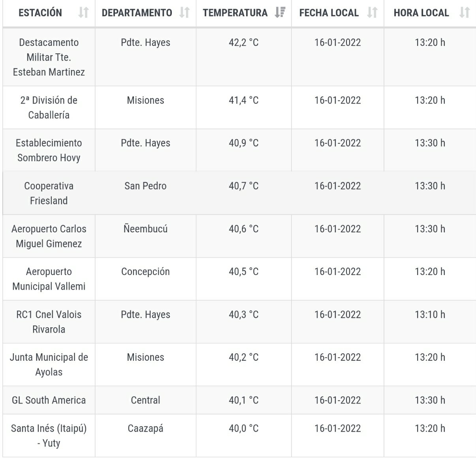Select the RC1 Cnel Valois Rivarola row
This screenshot has height=460, width=476.
[x=239, y=322]
